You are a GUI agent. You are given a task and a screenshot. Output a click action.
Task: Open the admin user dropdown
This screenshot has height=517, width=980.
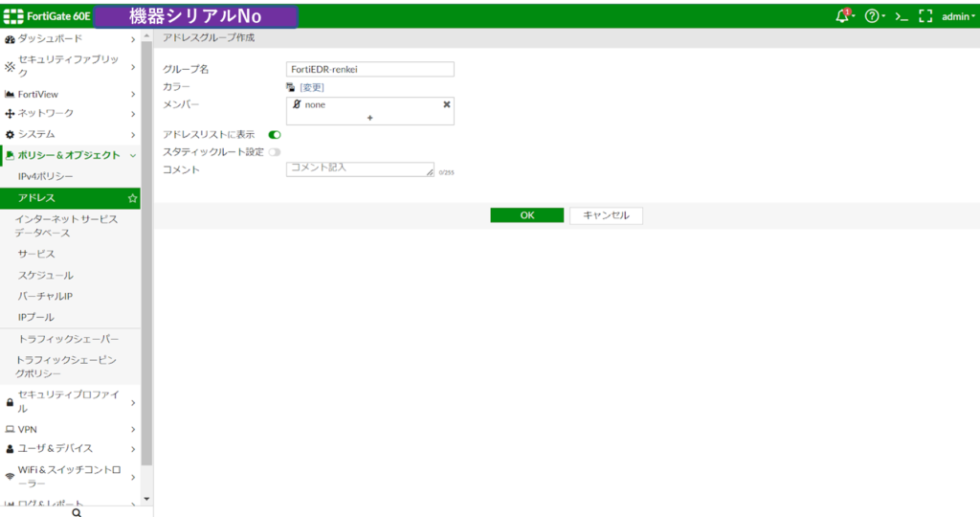point(958,16)
